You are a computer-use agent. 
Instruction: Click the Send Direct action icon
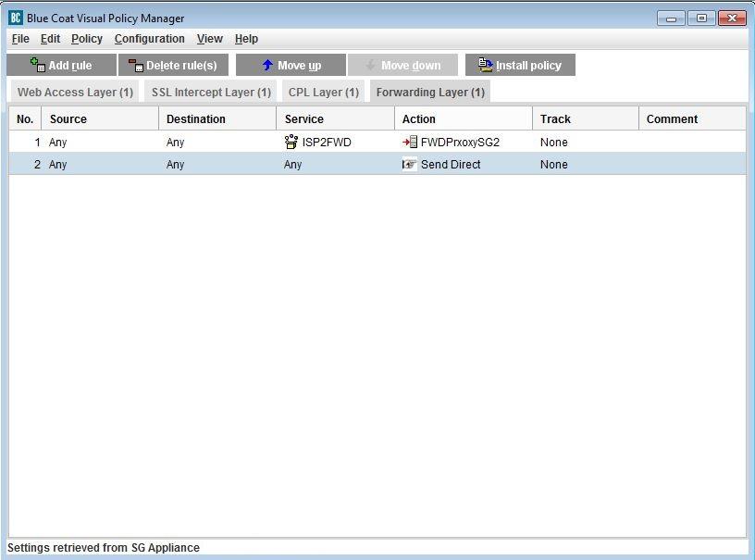410,165
